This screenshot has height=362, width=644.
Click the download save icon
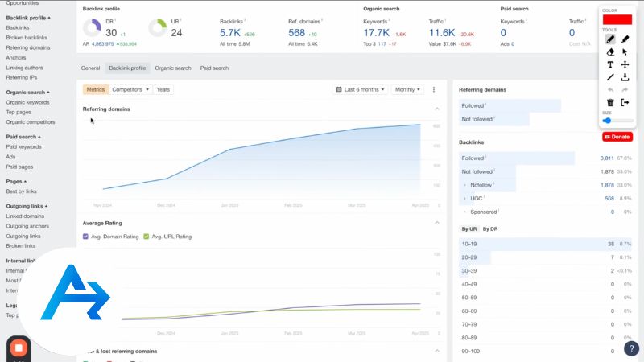click(625, 77)
